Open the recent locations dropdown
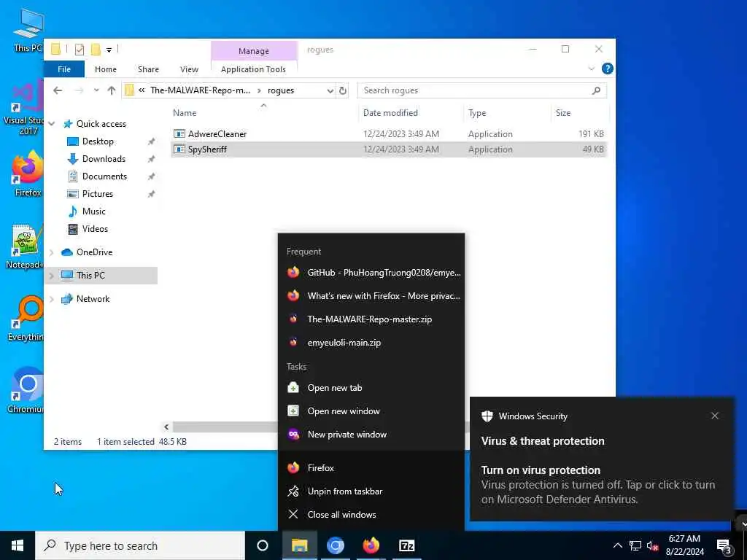The image size is (747, 560). coord(96,90)
